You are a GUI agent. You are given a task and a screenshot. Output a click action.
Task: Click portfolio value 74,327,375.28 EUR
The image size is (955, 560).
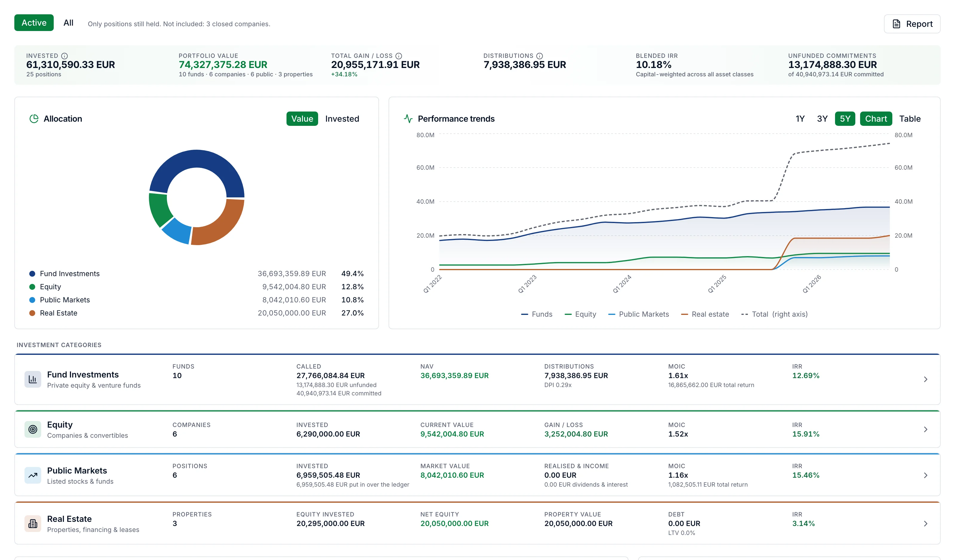[223, 65]
